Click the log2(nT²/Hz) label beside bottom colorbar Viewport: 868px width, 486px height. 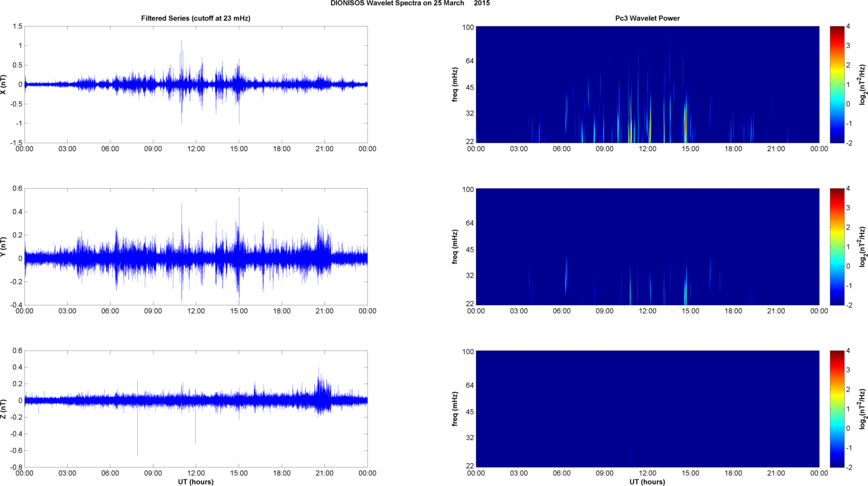(863, 409)
